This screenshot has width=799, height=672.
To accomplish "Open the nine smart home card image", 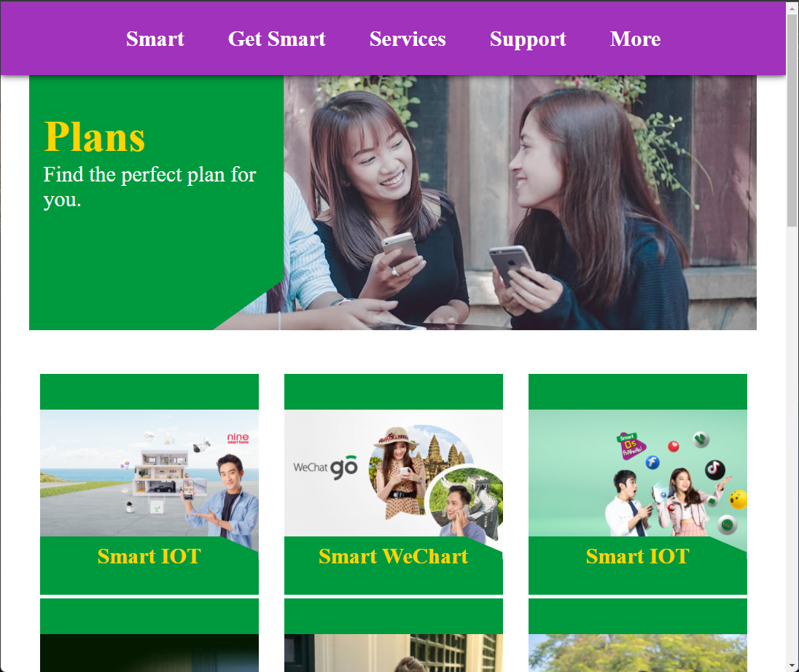I will click(x=149, y=473).
